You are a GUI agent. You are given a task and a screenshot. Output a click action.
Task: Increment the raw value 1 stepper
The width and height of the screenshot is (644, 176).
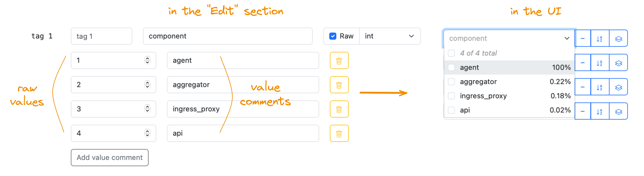[147, 58]
